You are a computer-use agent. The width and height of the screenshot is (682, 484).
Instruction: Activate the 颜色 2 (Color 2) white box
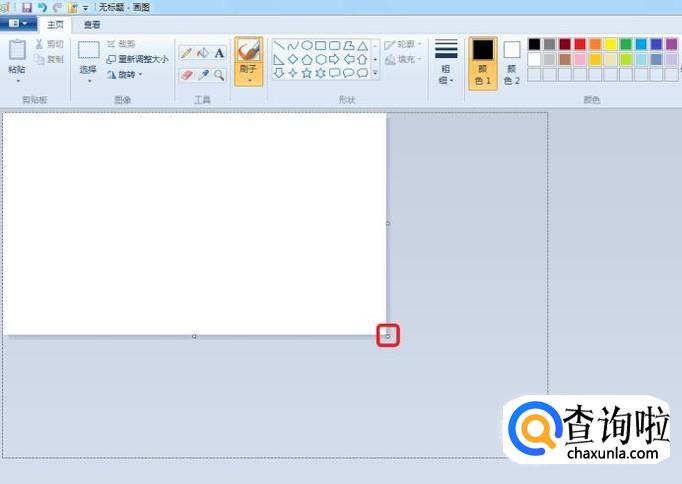point(512,63)
